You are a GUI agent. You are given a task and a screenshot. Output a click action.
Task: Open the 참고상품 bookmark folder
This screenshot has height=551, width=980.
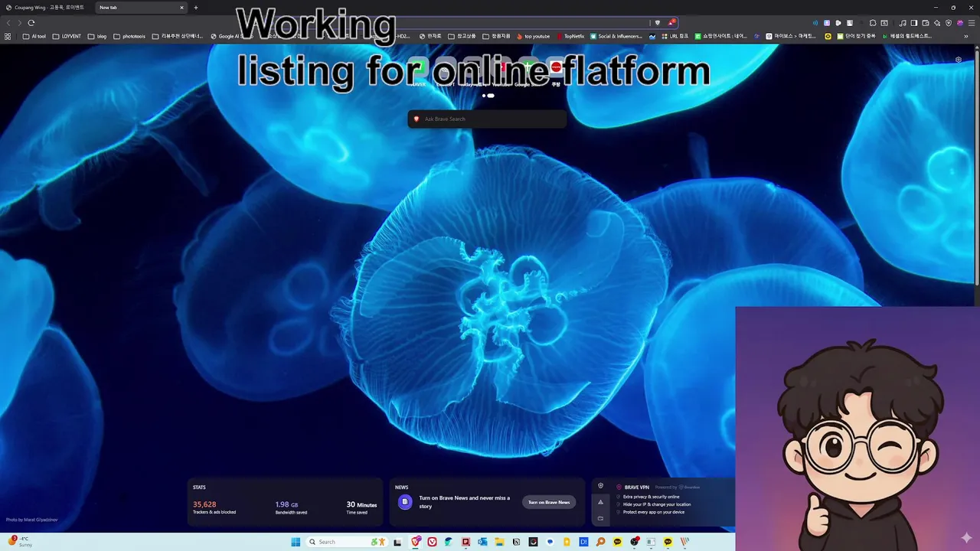462,36
